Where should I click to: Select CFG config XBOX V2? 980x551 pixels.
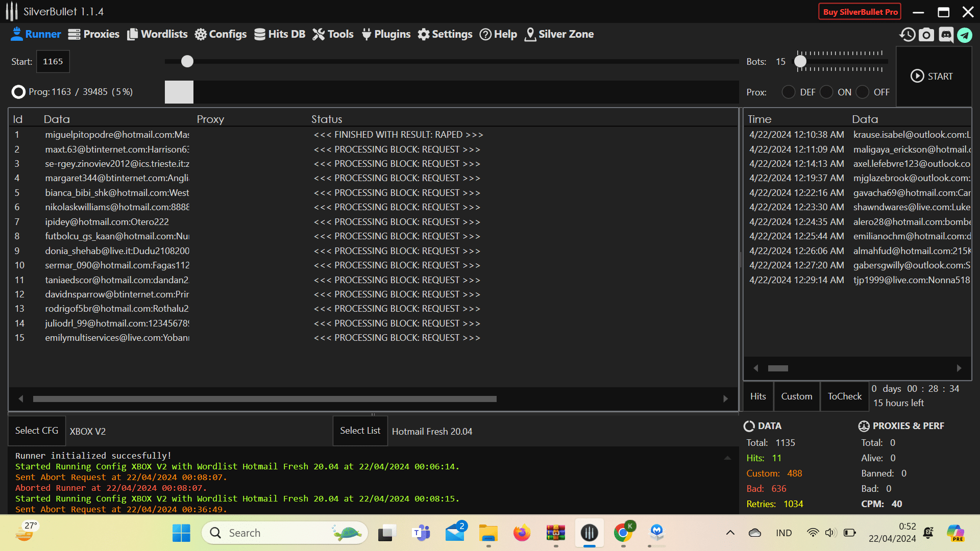point(87,431)
